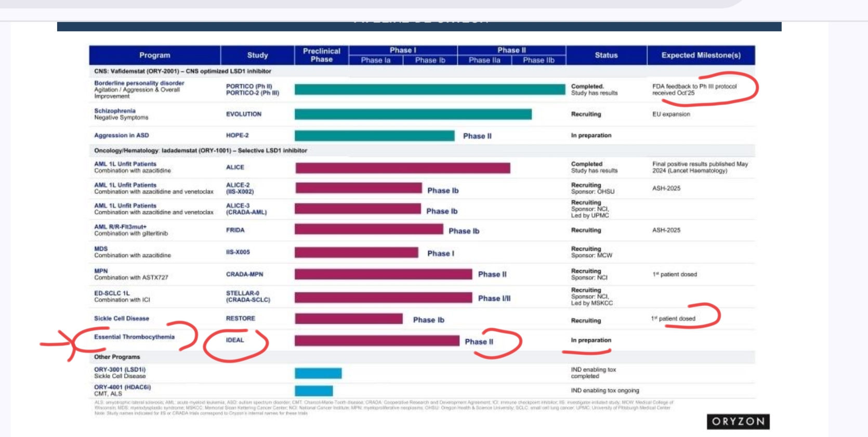Click the Program column header

pos(155,55)
